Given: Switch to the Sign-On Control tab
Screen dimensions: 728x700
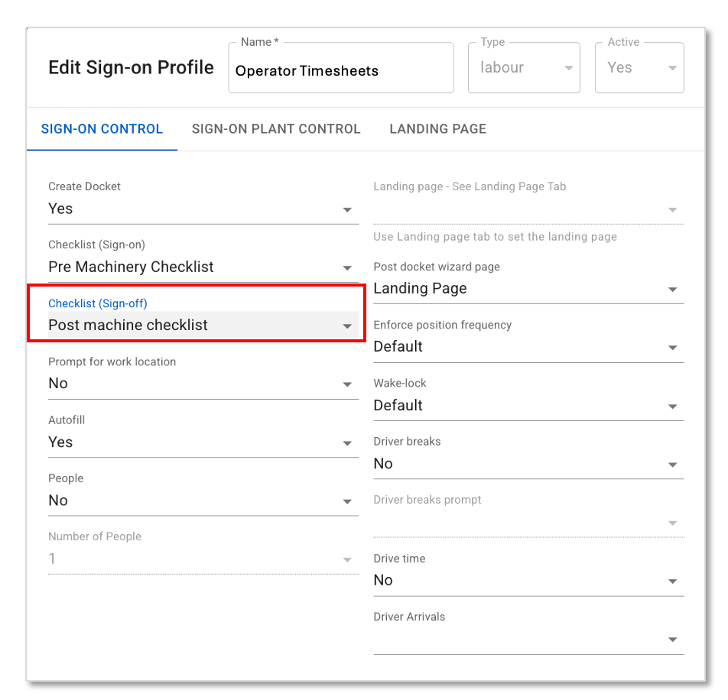Looking at the screenshot, I should tap(102, 129).
